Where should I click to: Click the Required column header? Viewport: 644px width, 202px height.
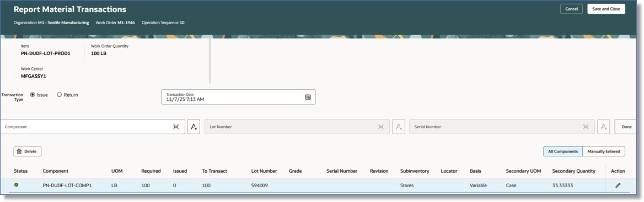151,171
